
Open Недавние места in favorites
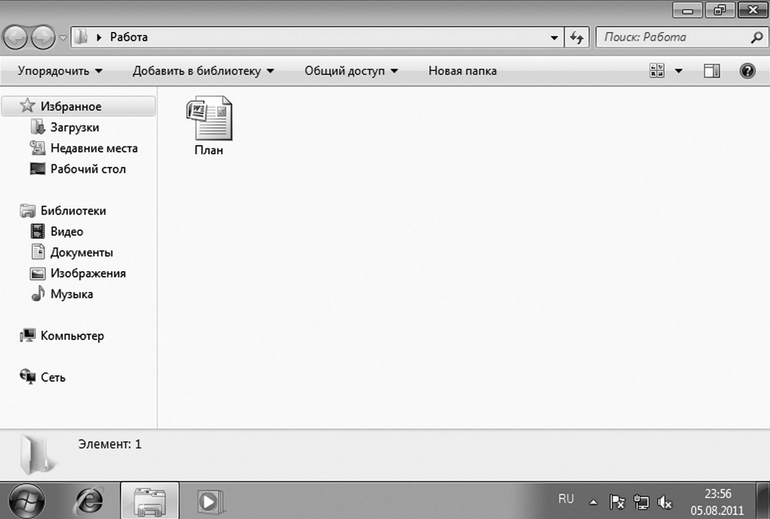point(94,148)
